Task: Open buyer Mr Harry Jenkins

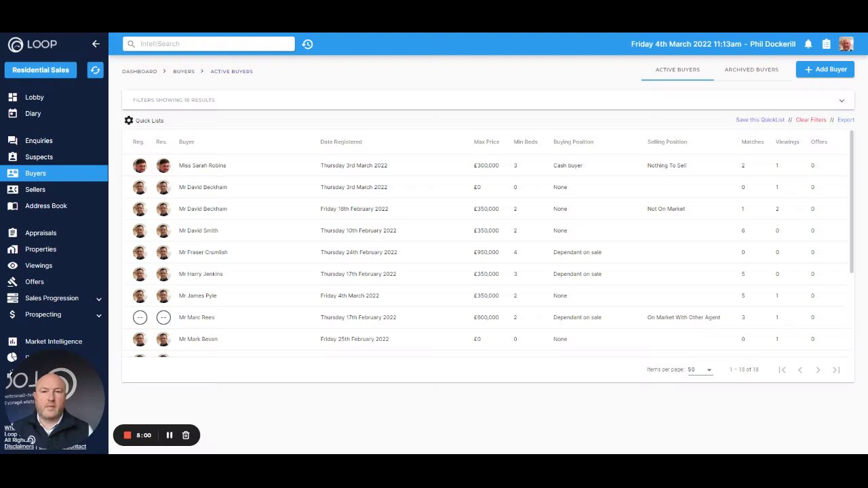Action: (201, 274)
